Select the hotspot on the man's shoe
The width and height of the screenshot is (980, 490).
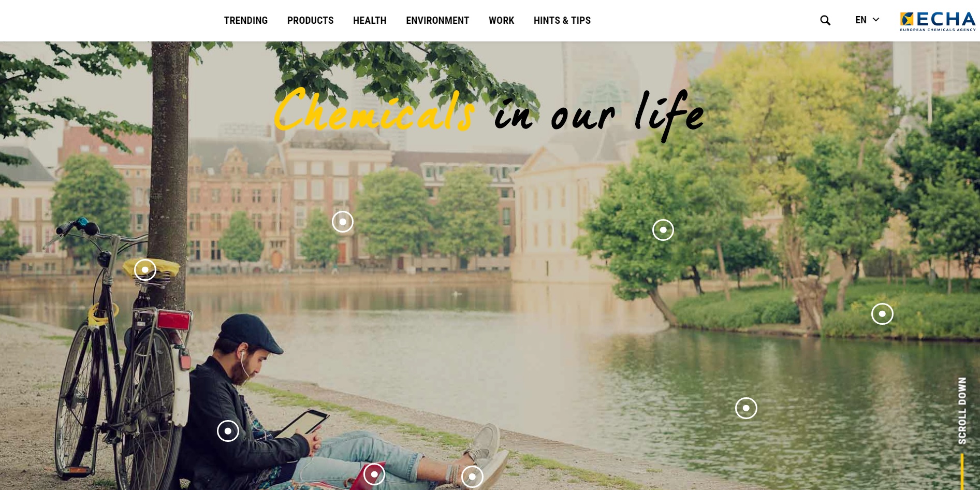472,477
